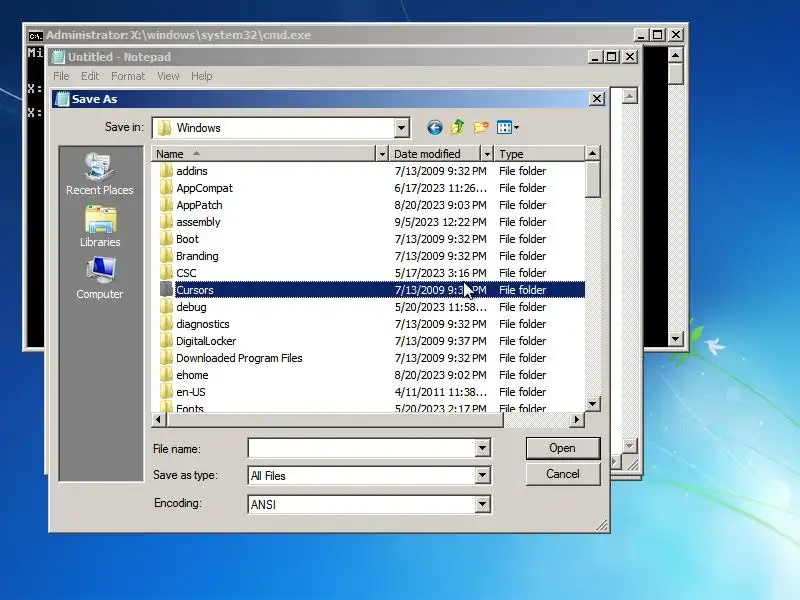This screenshot has height=600, width=800.
Task: Open Notepad Format menu
Action: [x=128, y=76]
